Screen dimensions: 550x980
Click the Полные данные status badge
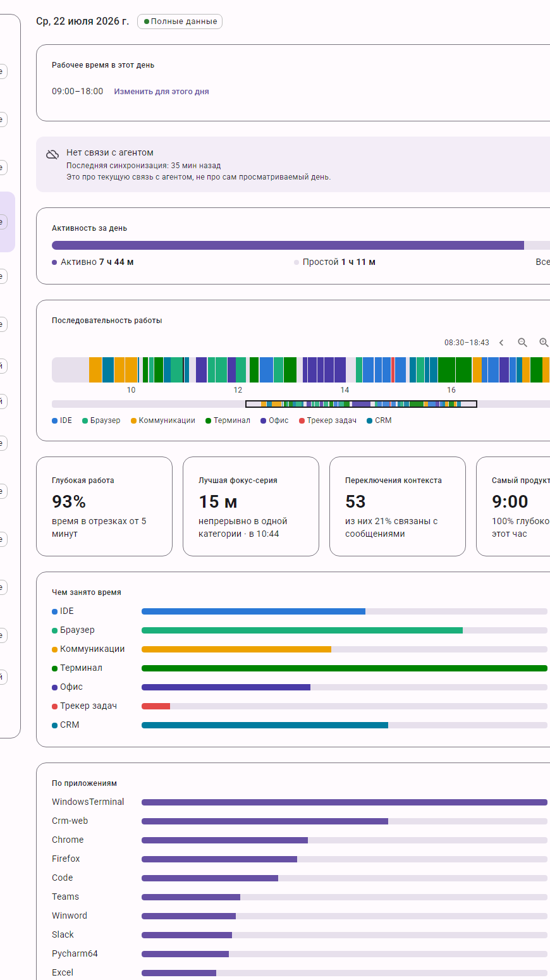[x=180, y=21]
